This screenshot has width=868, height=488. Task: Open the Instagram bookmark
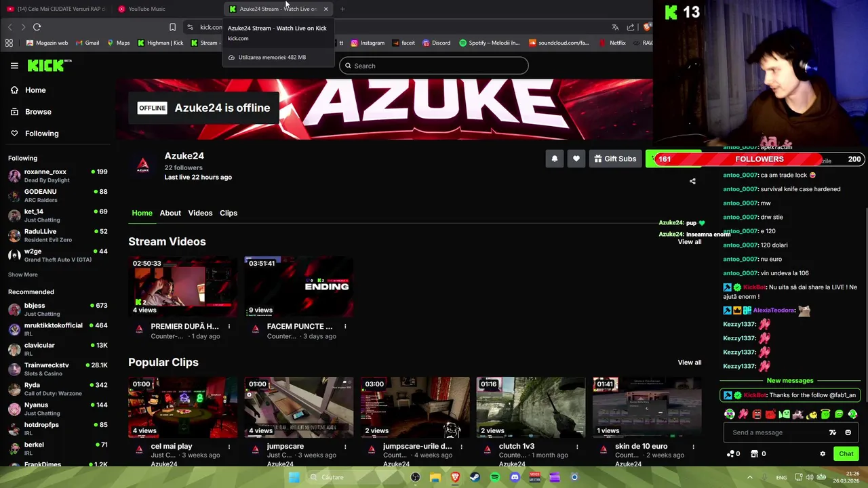[368, 43]
